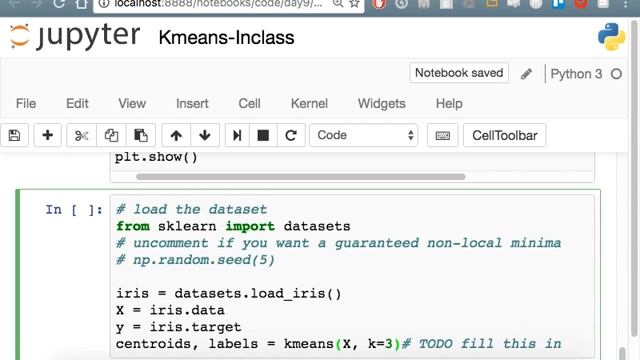
Task: Open the Insert menu
Action: click(x=192, y=104)
